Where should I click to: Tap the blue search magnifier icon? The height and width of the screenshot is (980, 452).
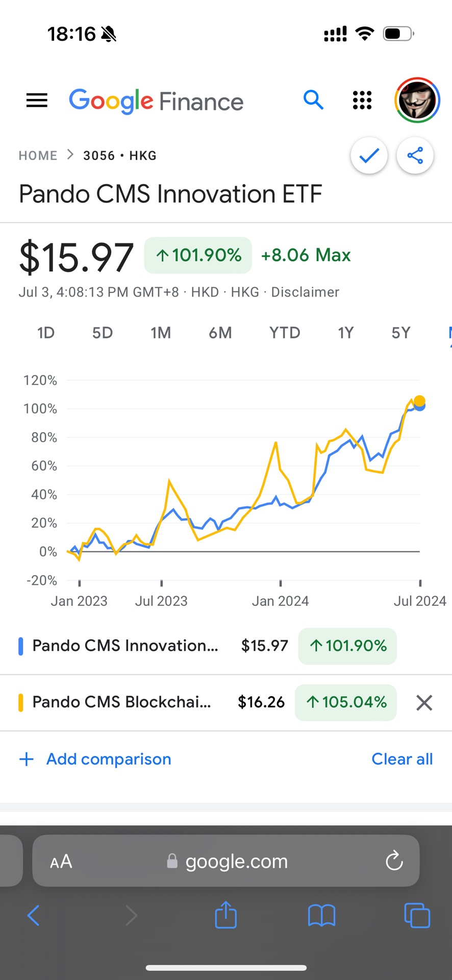coord(313,100)
